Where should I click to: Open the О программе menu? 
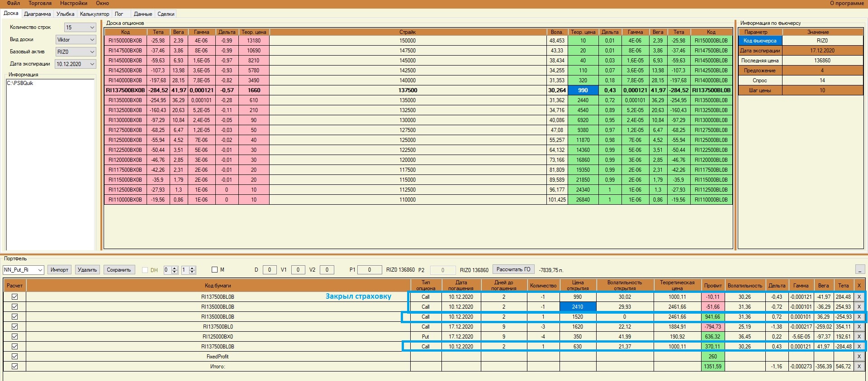(x=847, y=3)
